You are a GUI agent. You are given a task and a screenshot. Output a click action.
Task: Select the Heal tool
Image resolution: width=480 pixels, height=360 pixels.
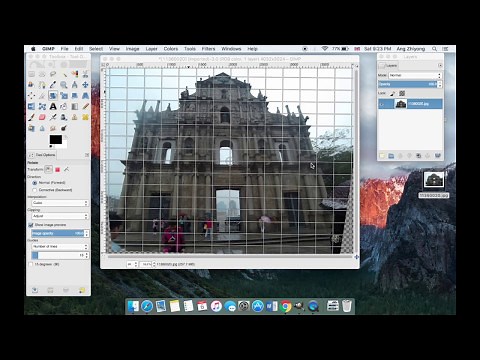tap(85, 117)
